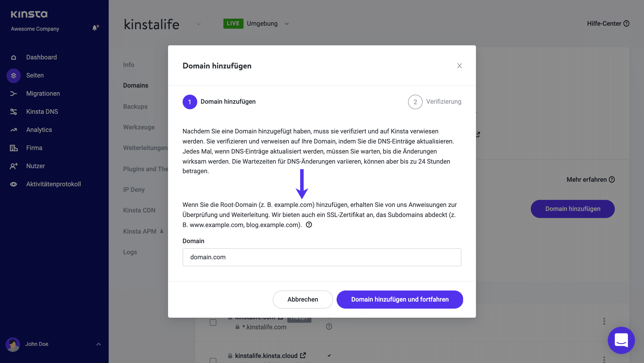
Task: Click the Firma icon in sidebar
Action: 13,148
